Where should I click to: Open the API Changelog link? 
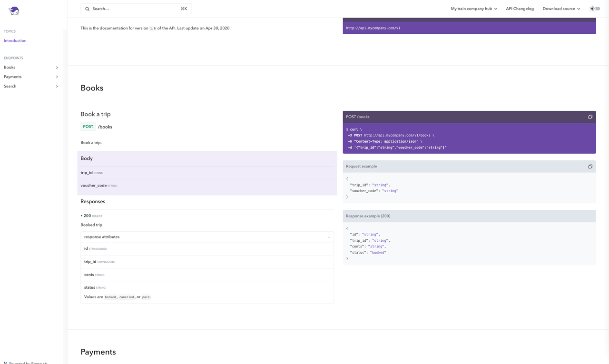520,9
